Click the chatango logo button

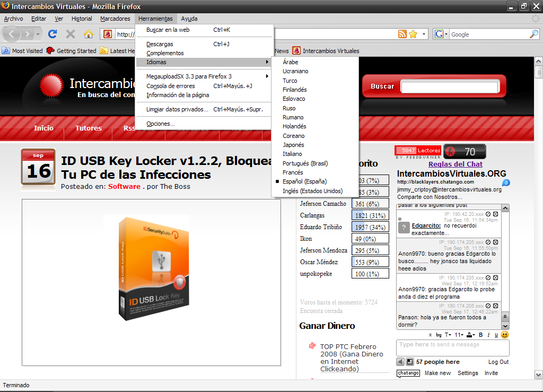[408, 373]
